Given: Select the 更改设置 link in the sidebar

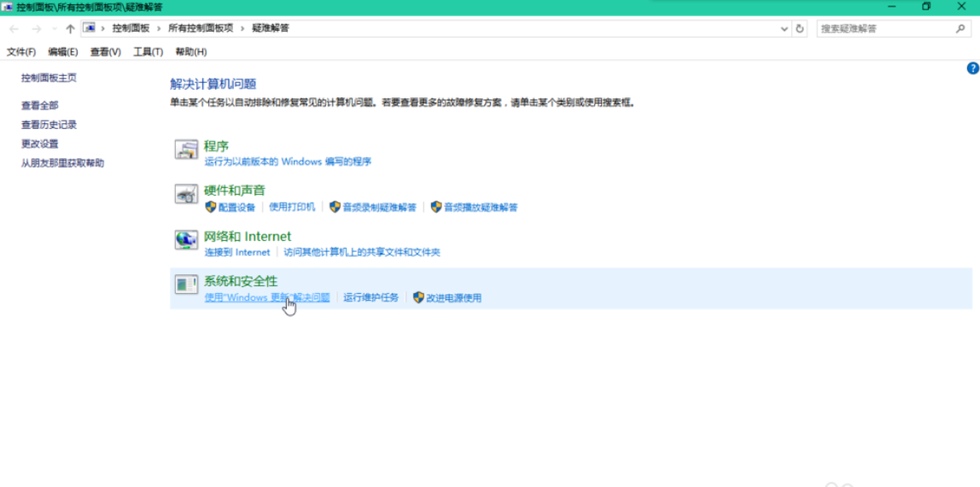Looking at the screenshot, I should tap(40, 144).
